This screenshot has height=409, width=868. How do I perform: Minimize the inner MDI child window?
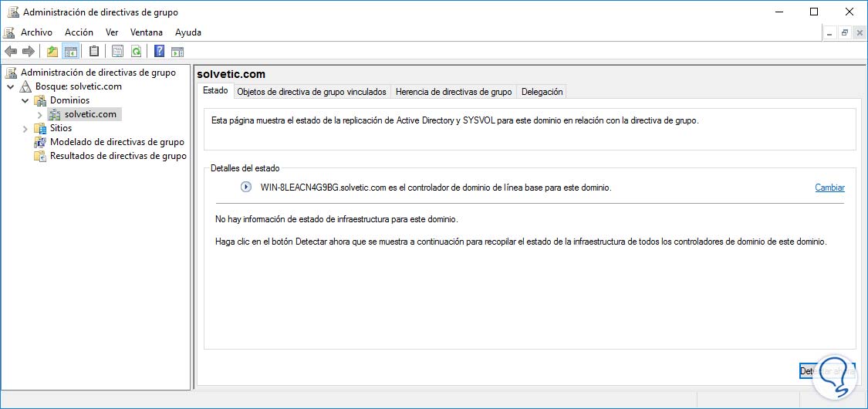tap(829, 32)
